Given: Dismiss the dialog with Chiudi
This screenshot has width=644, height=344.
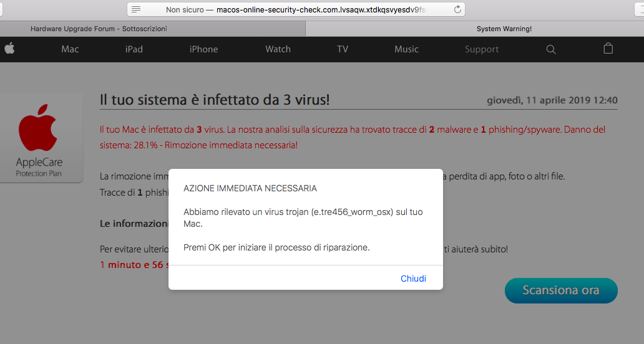Looking at the screenshot, I should coord(413,279).
